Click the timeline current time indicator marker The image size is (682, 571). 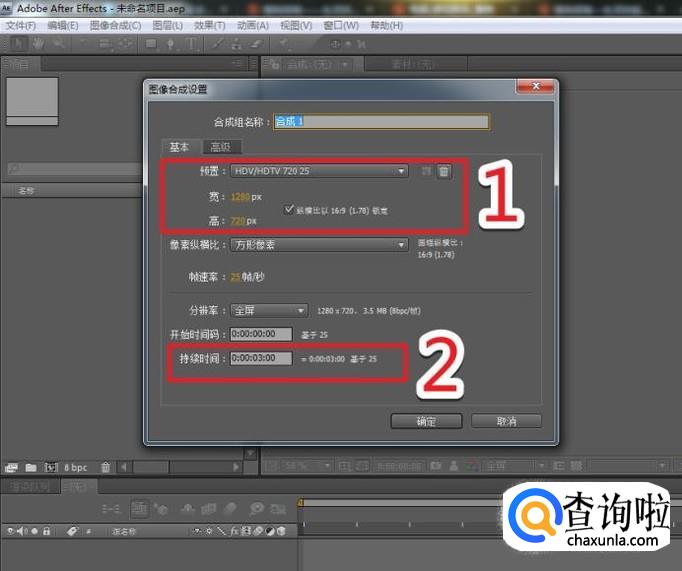[x=301, y=503]
